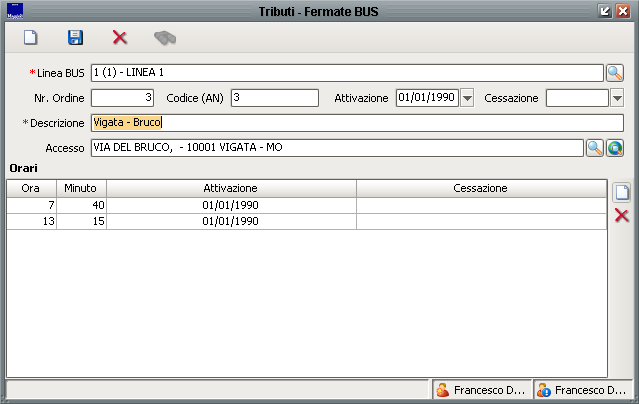Click second Francesco D... user with info badge
This screenshot has width=639, height=404.
click(x=583, y=390)
